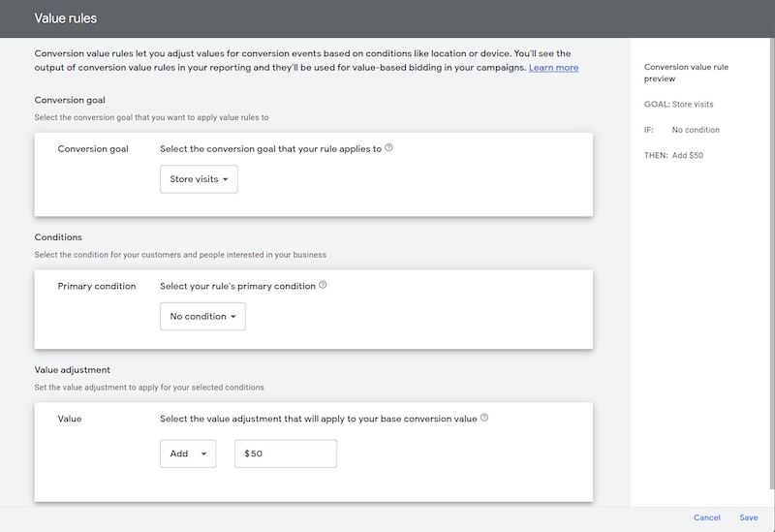Follow the Learn more link

point(553,67)
